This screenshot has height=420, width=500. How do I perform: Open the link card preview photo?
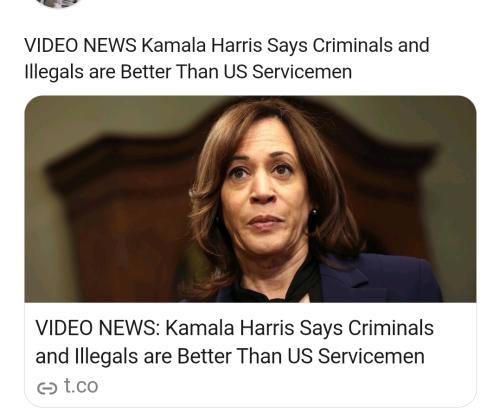250,199
